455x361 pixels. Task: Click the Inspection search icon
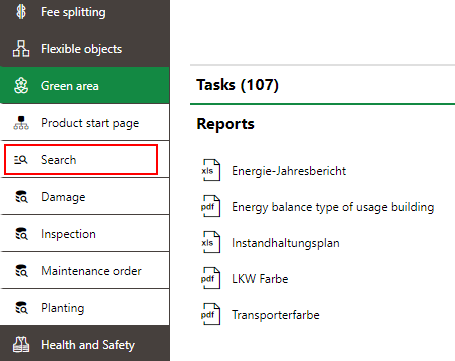pyautogui.click(x=22, y=234)
